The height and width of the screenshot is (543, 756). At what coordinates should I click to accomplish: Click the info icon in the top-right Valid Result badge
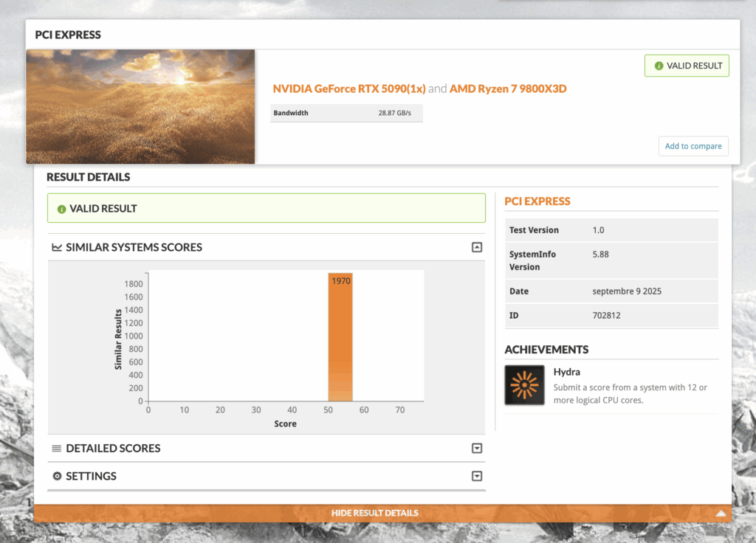658,66
